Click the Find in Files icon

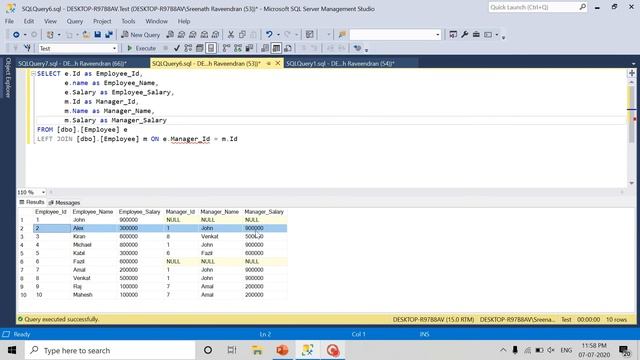pyautogui.click(x=342, y=35)
